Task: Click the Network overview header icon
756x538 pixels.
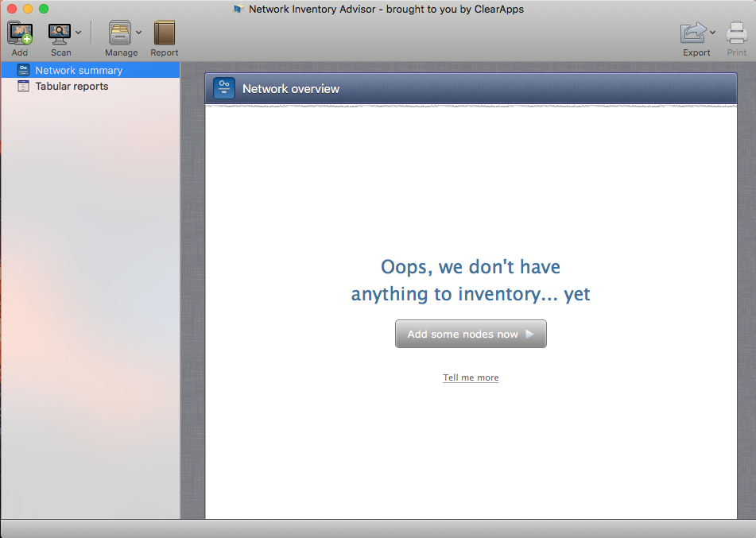Action: [x=224, y=88]
